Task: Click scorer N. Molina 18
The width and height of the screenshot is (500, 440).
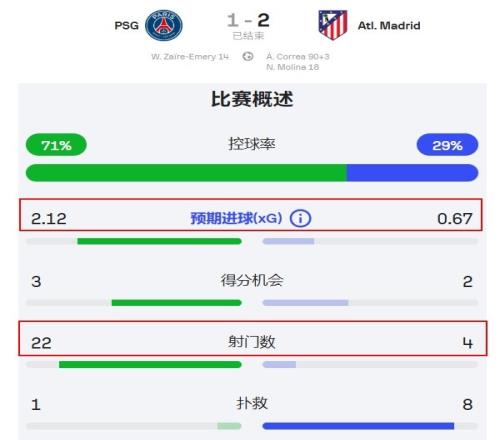Action: [x=292, y=67]
